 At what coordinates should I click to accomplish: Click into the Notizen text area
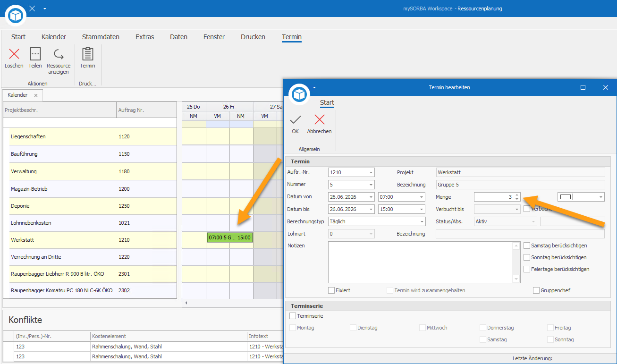421,262
